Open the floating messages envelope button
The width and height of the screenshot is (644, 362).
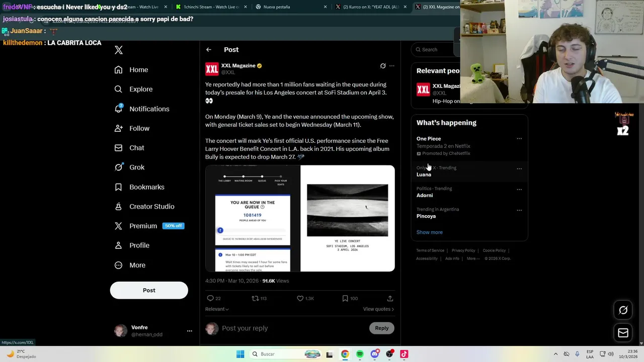[623, 333]
